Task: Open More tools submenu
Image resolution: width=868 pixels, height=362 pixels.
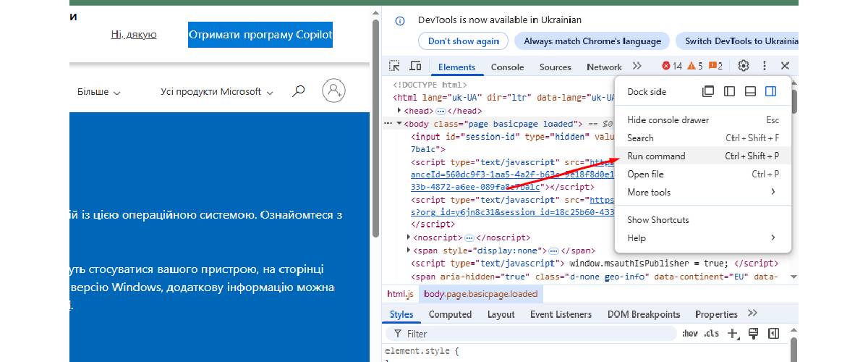Action: pyautogui.click(x=703, y=192)
